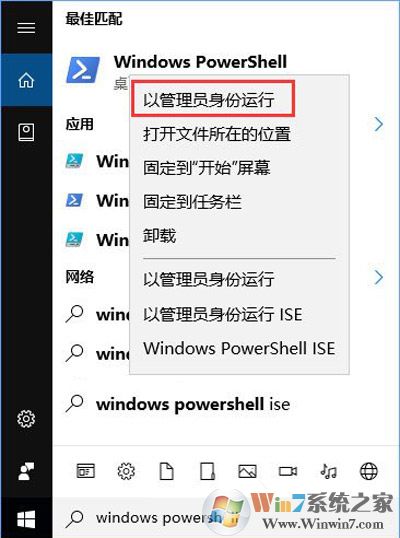Select the Home icon in sidebar

tap(26, 80)
